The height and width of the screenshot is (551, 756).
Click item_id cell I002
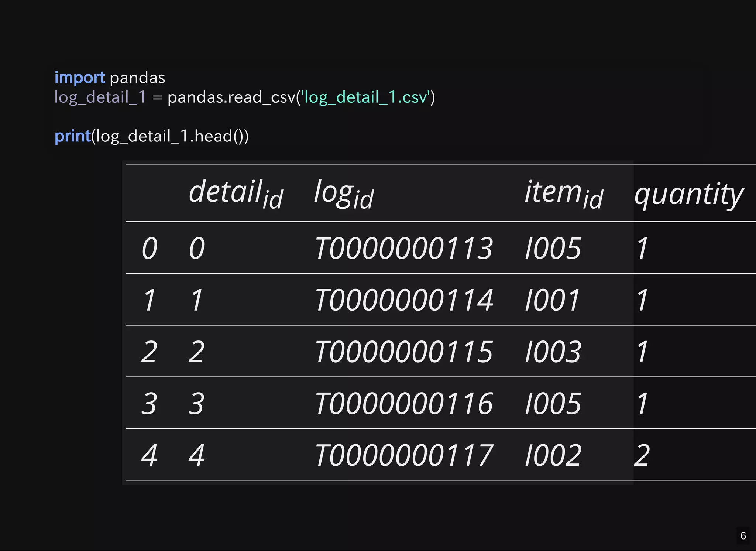pyautogui.click(x=553, y=455)
